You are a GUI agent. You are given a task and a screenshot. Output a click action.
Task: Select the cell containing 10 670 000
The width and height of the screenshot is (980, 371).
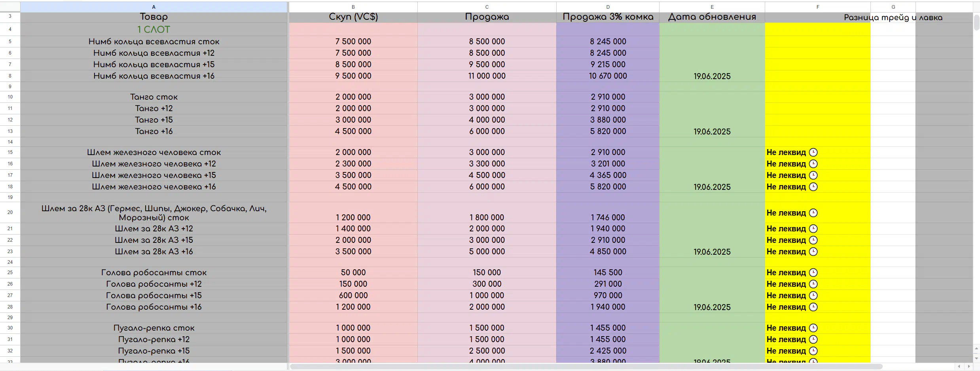(x=608, y=76)
